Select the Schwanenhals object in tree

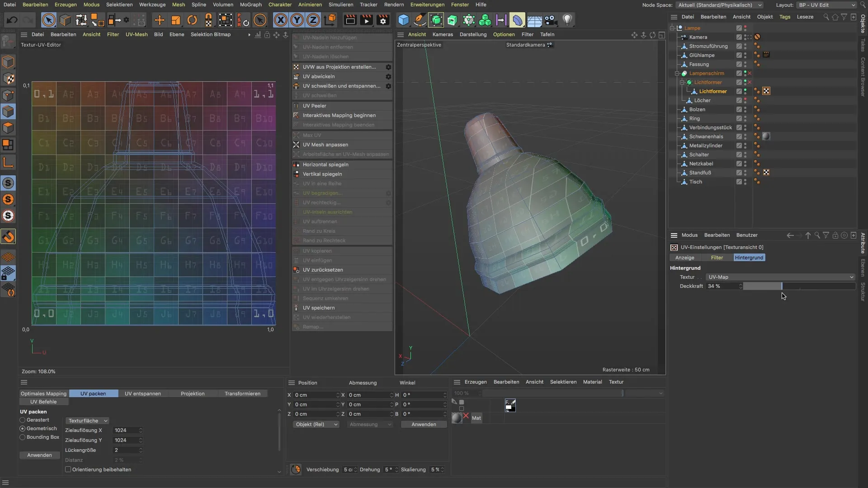706,136
